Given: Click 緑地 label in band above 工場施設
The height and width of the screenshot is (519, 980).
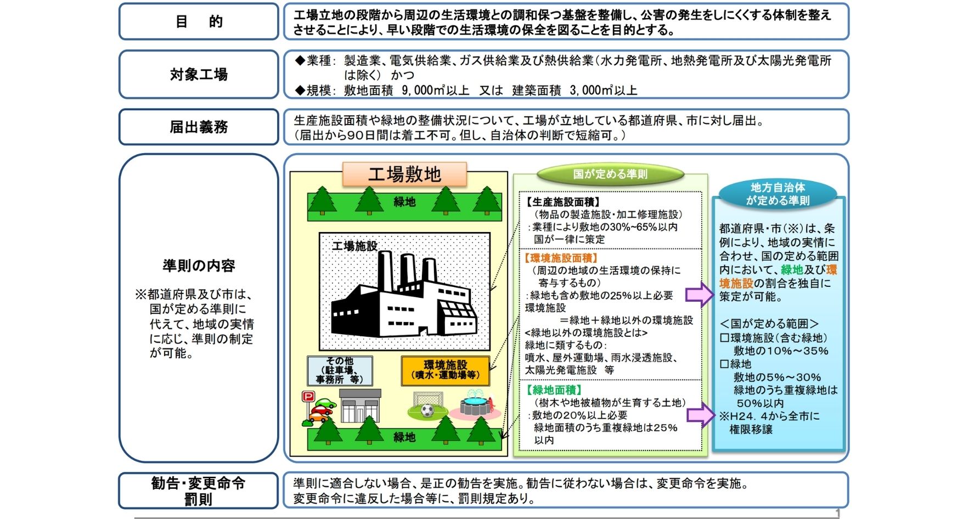Looking at the screenshot, I should click(404, 202).
